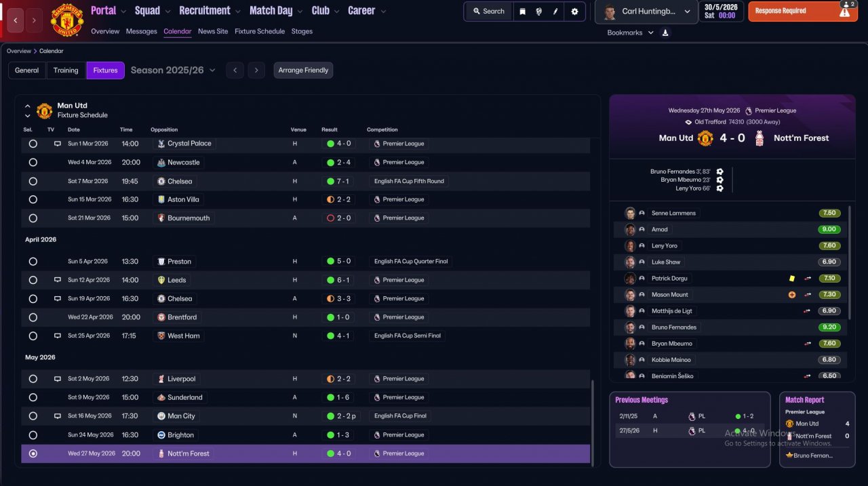
Task: Click the Arrange Friendly button
Action: tap(303, 70)
